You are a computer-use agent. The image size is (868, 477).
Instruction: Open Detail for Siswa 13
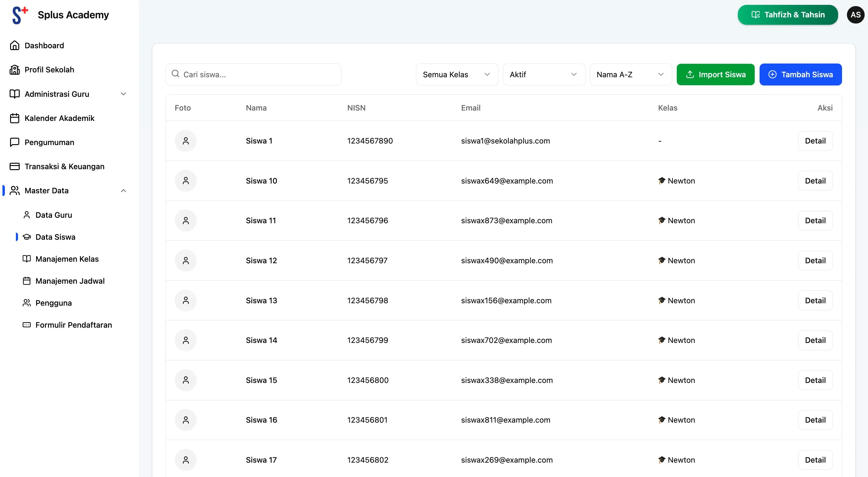[815, 300]
